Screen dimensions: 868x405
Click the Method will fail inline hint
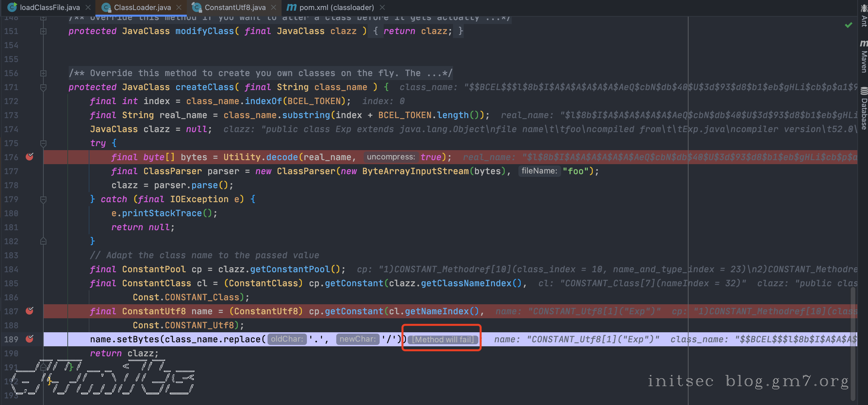(442, 339)
